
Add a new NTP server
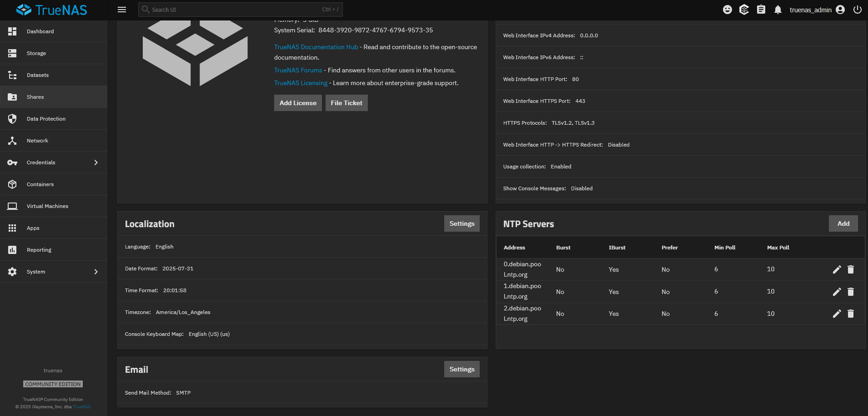(x=843, y=223)
